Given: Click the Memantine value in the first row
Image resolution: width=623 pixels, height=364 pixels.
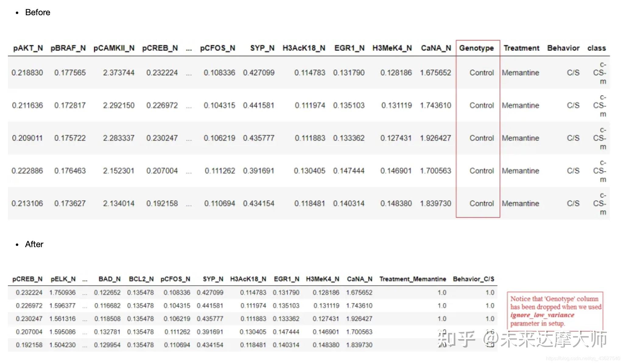Looking at the screenshot, I should coord(521,73).
